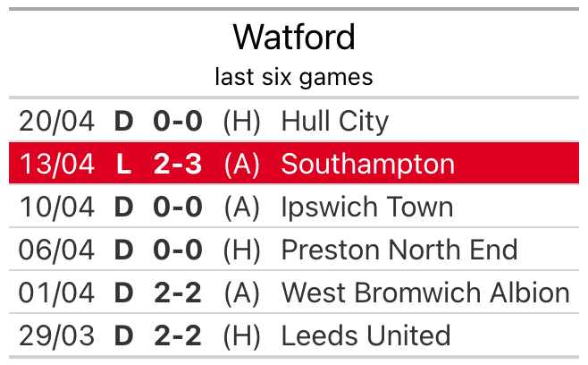
Task: Open the Preston North End fixture
Action: (x=294, y=250)
